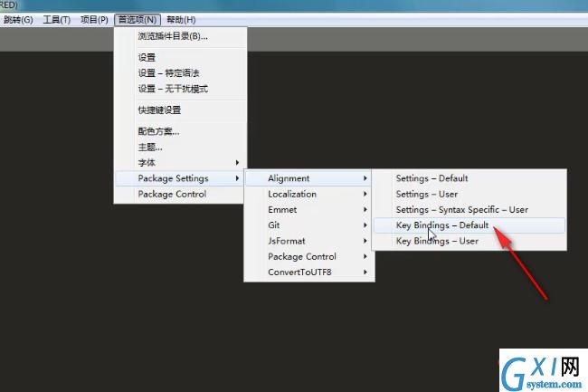588x392 pixels.
Task: Expand the Emmet package submenu
Action: tap(308, 210)
